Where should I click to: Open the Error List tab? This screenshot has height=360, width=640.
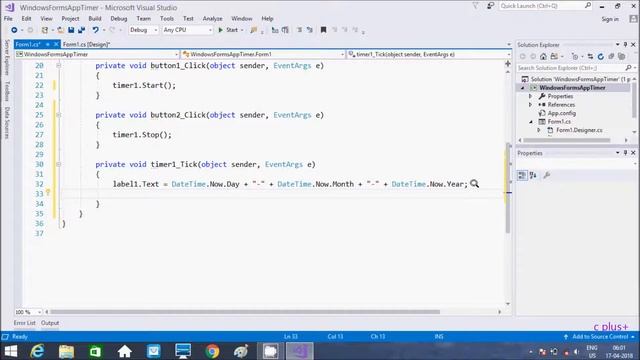[x=24, y=323]
